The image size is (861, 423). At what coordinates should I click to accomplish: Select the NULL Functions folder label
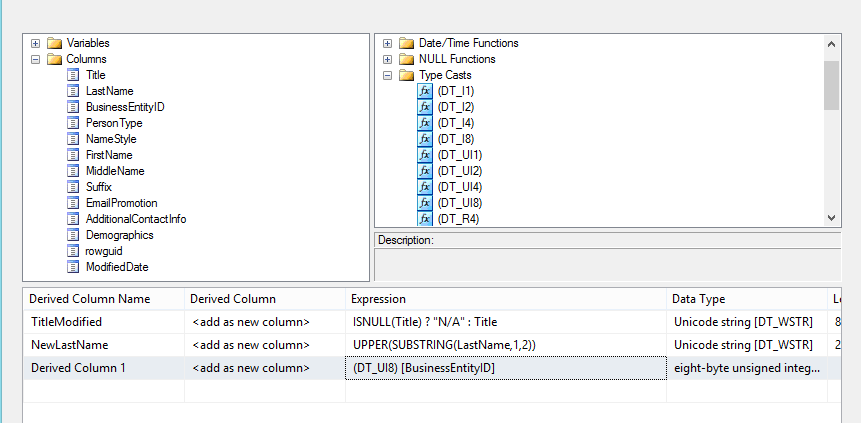point(457,59)
